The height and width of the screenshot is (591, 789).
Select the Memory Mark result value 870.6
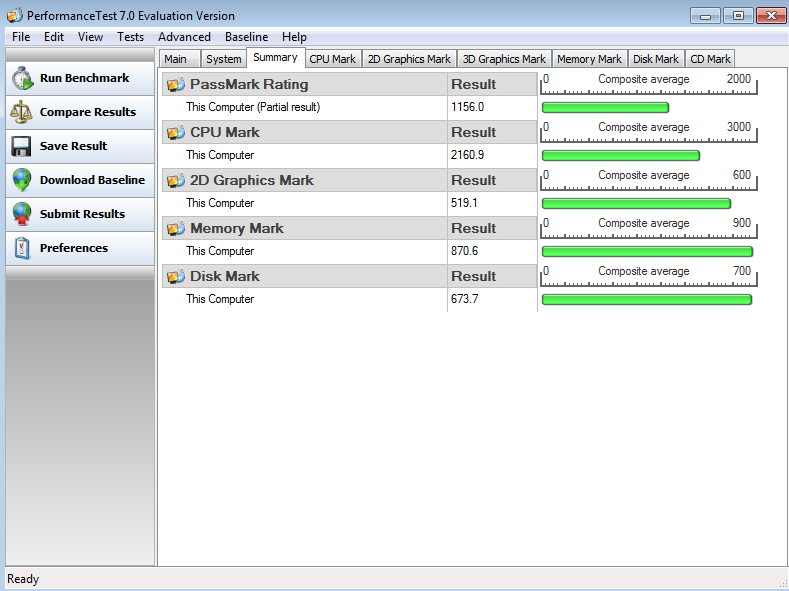click(x=464, y=251)
